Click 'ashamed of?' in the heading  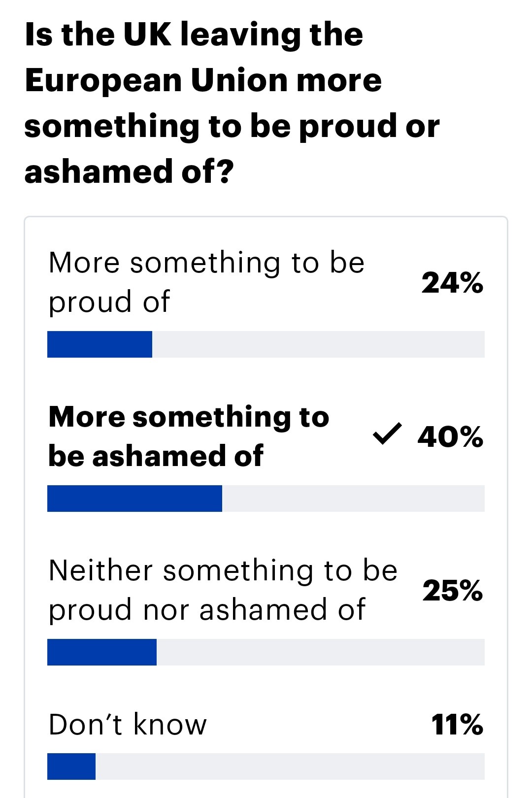(x=129, y=171)
